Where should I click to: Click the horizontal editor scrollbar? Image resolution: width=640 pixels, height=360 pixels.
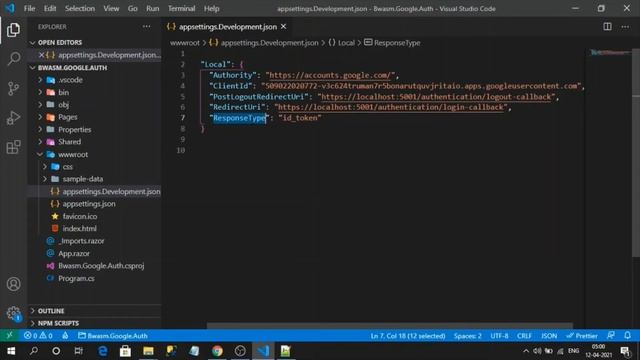pos(389,326)
